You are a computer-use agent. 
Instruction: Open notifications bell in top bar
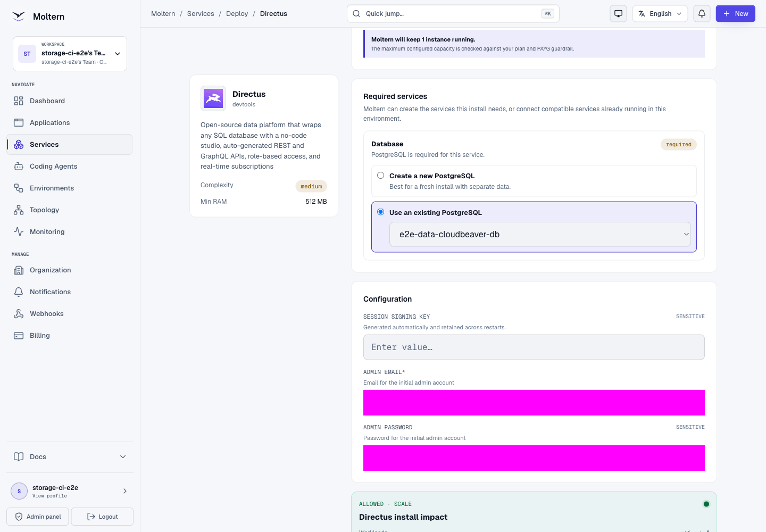tap(702, 14)
